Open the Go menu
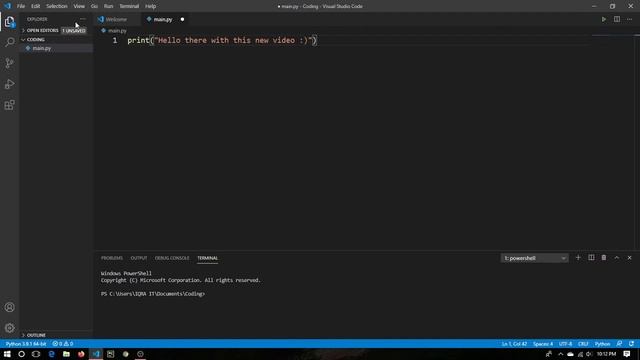This screenshot has height=360, width=640. point(94,6)
